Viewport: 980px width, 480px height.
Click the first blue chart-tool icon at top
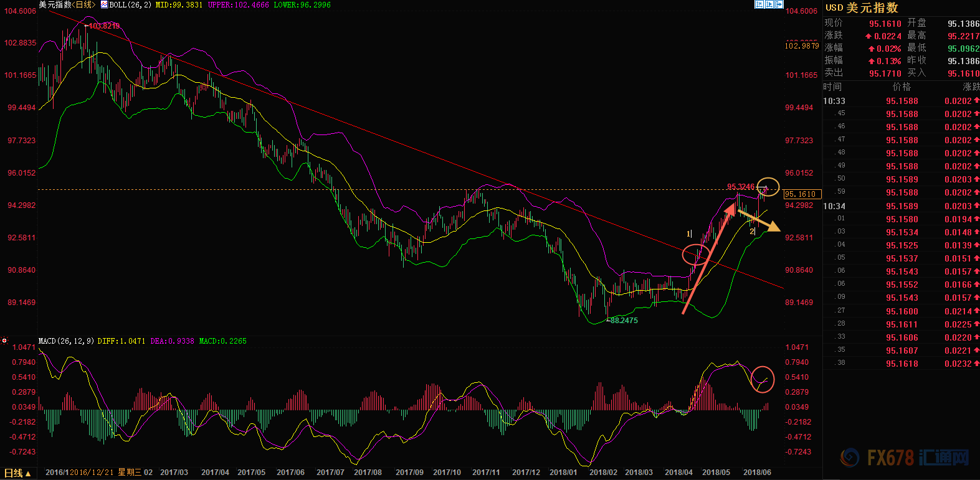[759, 4]
